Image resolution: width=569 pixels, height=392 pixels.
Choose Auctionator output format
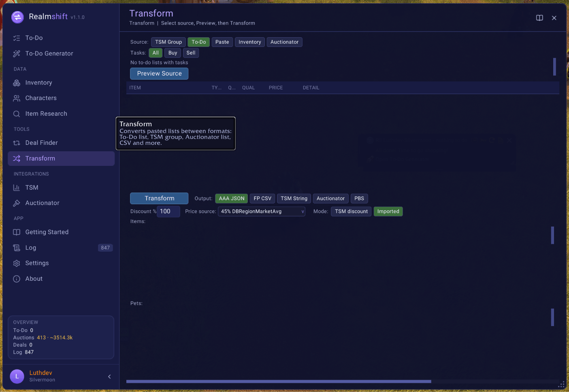[330, 199]
